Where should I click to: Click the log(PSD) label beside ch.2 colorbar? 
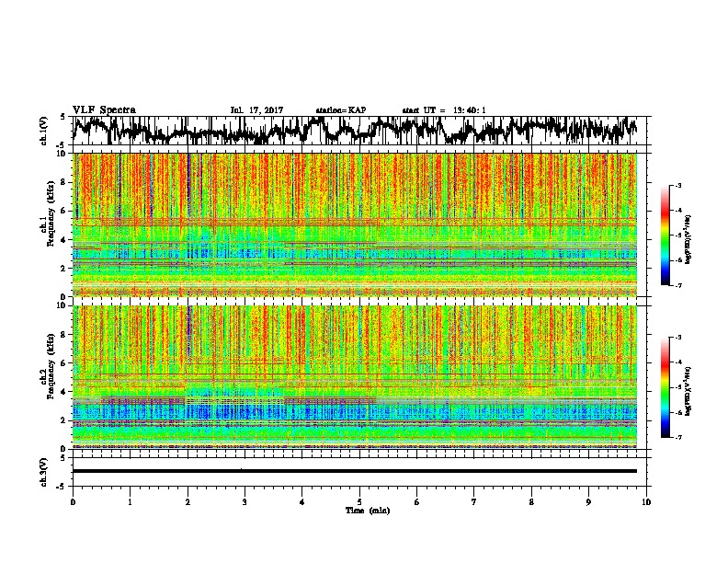688,391
